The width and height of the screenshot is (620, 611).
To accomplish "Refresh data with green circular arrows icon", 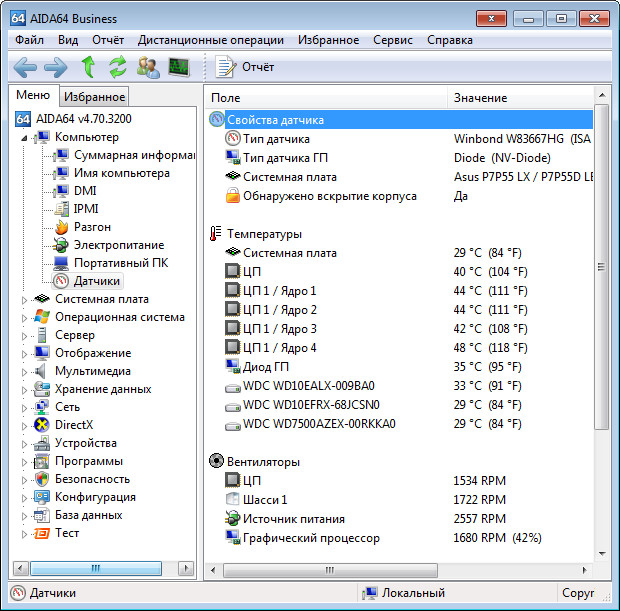I will pos(118,67).
